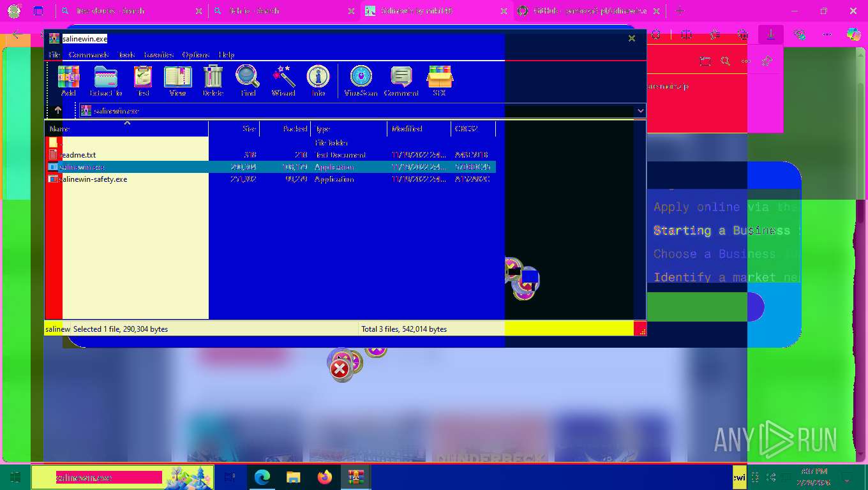
Task: Click the Task View taskbar icon
Action: pos(230,477)
